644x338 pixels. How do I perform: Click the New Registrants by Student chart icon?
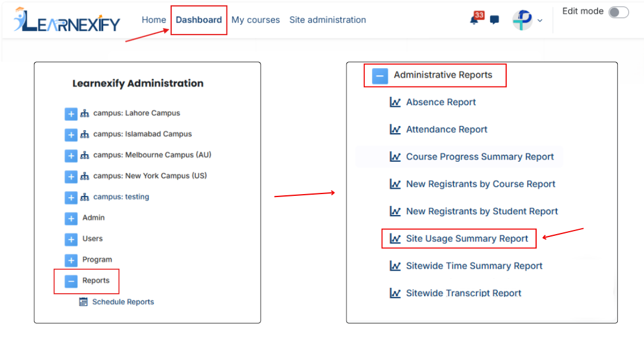tap(395, 211)
